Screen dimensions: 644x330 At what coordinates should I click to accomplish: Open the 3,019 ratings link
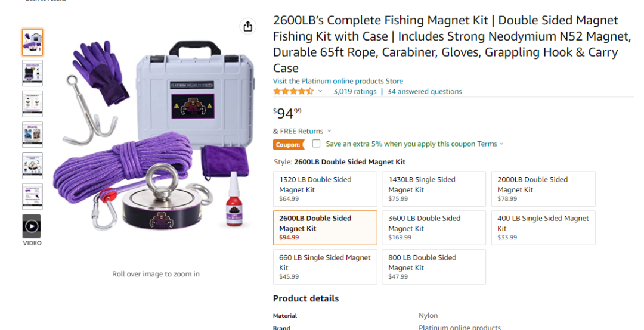[x=355, y=92]
